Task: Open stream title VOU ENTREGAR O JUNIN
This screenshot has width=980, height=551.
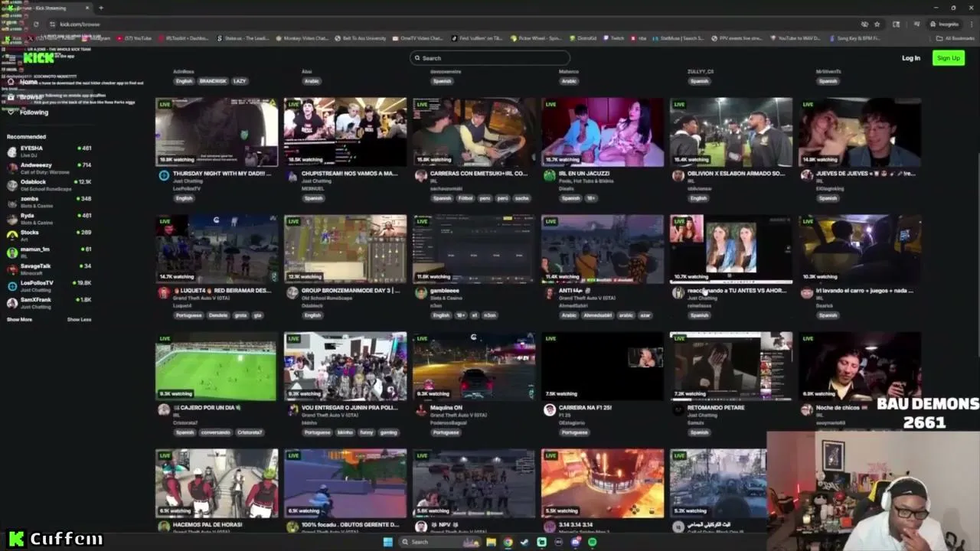Action: tap(350, 408)
